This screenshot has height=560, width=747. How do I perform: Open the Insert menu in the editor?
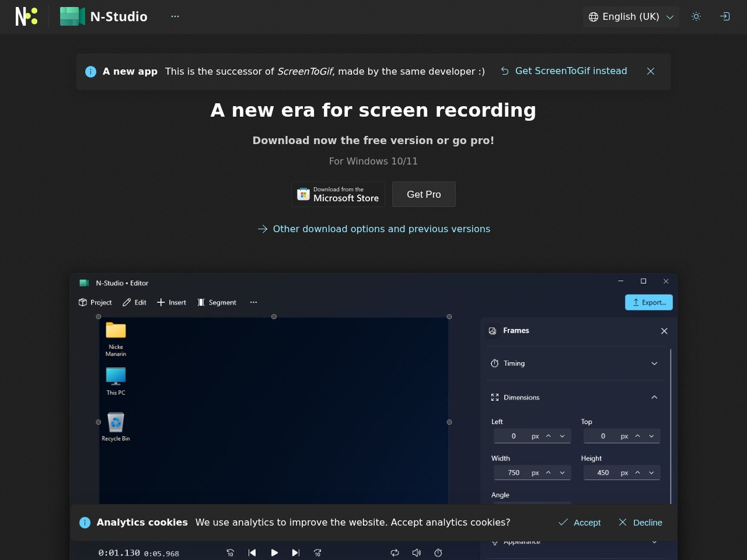pyautogui.click(x=172, y=302)
